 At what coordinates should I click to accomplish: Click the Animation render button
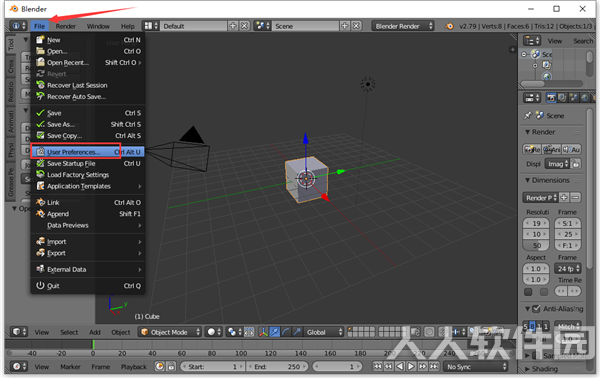(x=552, y=149)
